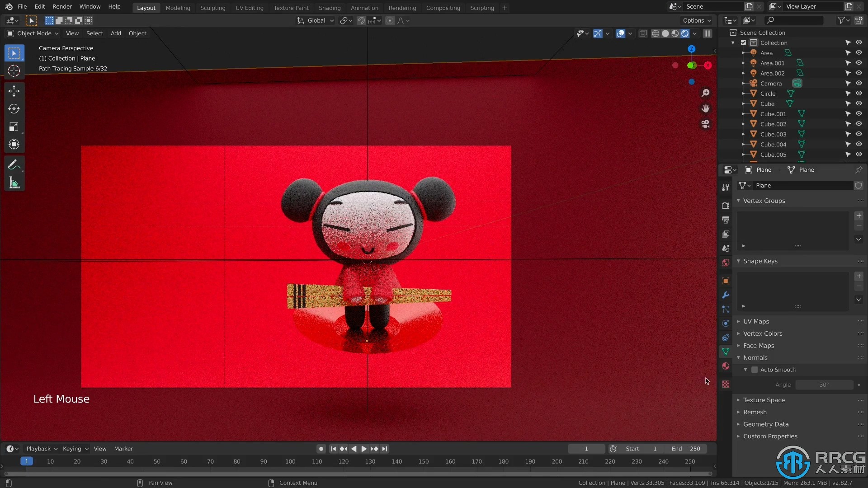Click the Scripting workspace tab
868x488 pixels.
[481, 7]
